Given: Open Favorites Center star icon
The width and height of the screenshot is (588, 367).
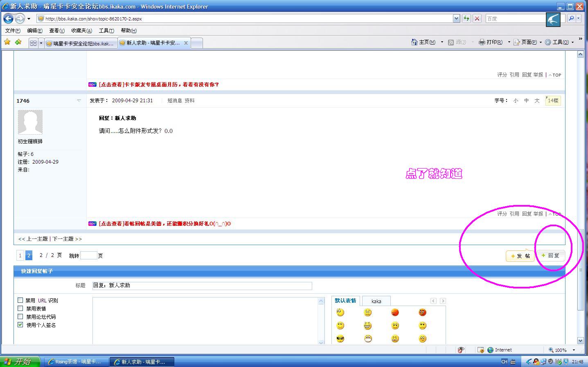Looking at the screenshot, I should pyautogui.click(x=7, y=42).
